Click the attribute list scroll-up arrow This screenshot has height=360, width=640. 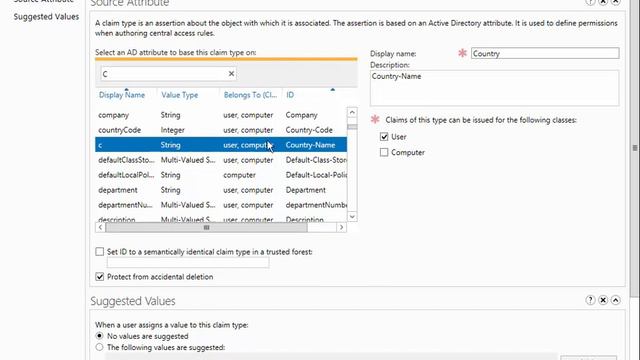352,112
